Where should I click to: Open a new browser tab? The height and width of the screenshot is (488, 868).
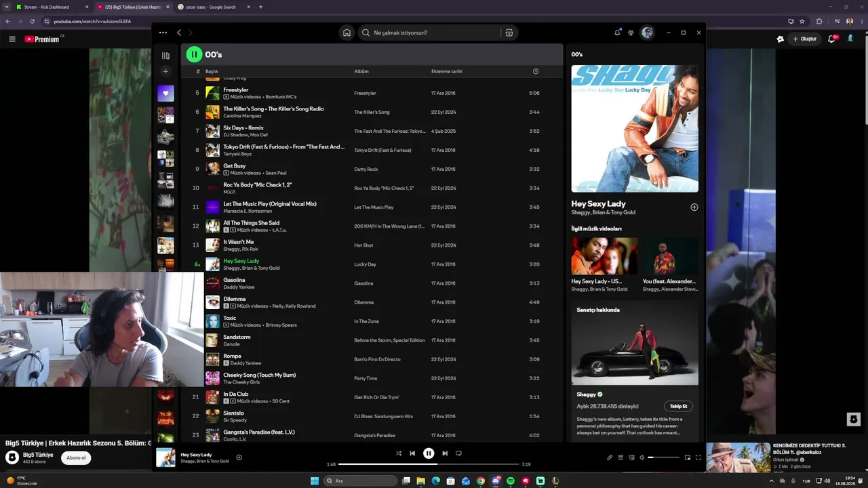[260, 7]
